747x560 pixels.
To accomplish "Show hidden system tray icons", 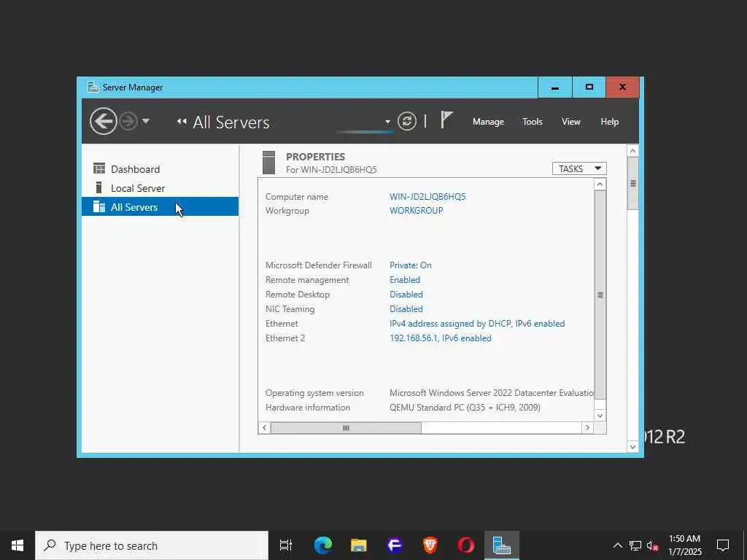I will click(617, 545).
